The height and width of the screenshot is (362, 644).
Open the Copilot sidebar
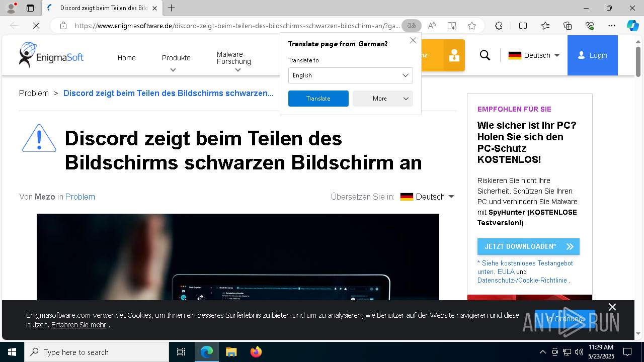(x=632, y=26)
